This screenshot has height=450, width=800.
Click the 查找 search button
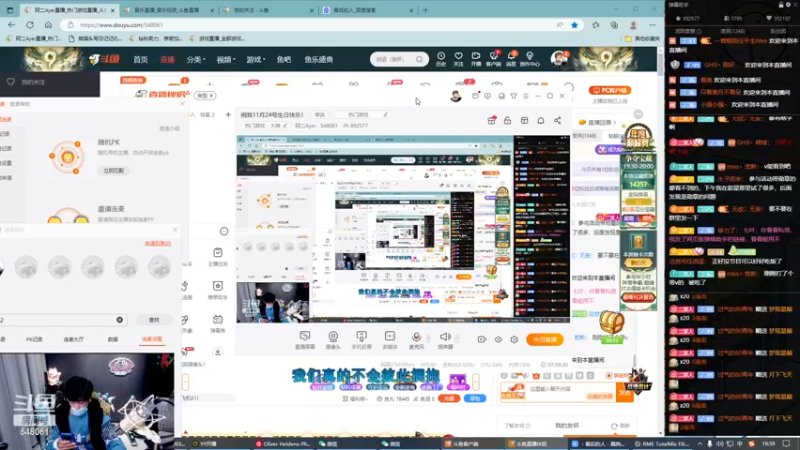coord(154,320)
